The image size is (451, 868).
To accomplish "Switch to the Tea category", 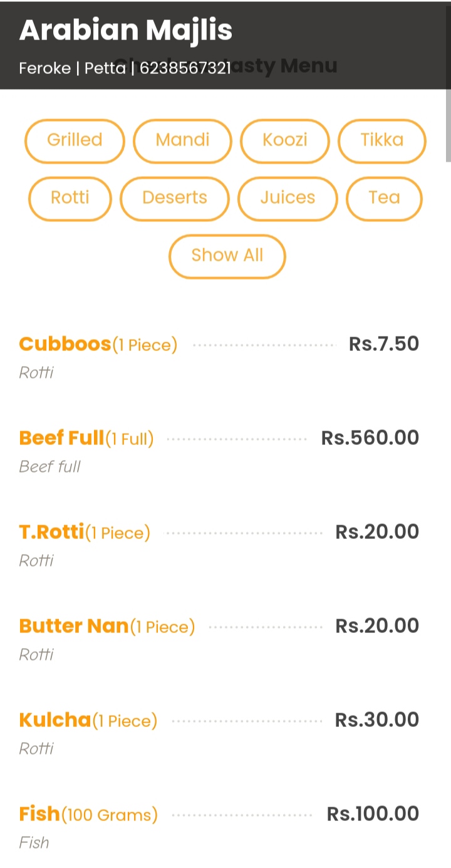I will point(384,198).
